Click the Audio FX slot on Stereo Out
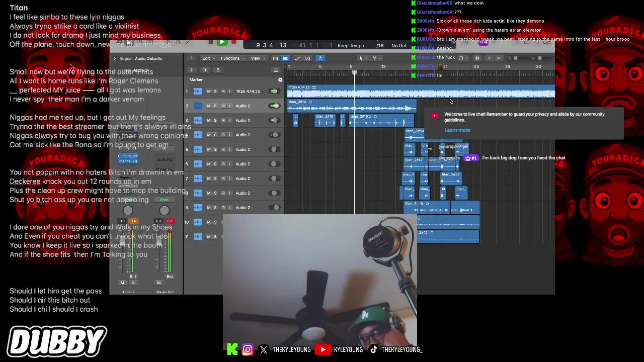The image size is (644, 362). click(x=164, y=160)
